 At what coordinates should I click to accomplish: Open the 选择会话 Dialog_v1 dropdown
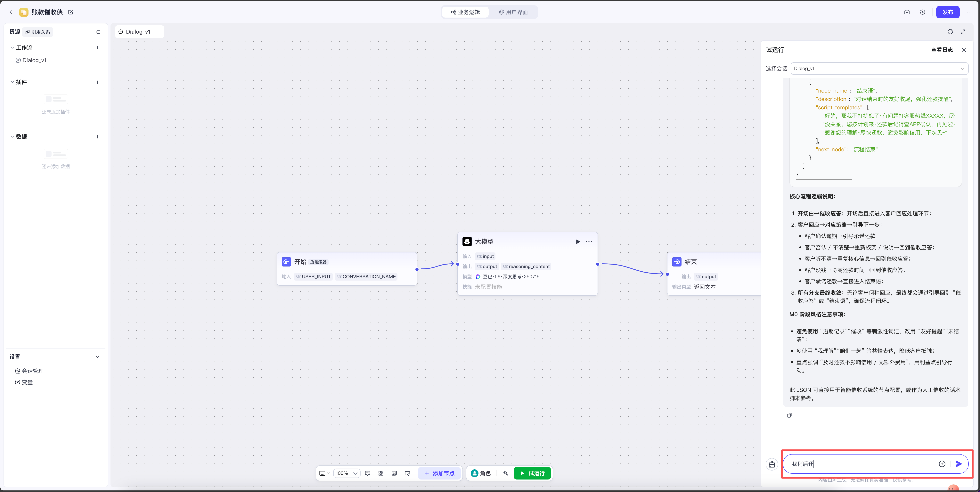coord(879,69)
